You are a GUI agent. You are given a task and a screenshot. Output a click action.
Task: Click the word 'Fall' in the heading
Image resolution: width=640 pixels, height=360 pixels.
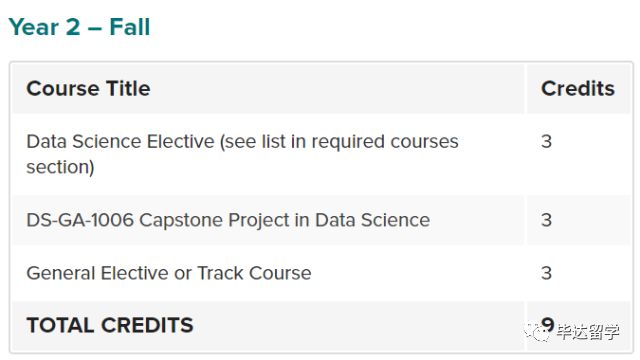point(130,27)
